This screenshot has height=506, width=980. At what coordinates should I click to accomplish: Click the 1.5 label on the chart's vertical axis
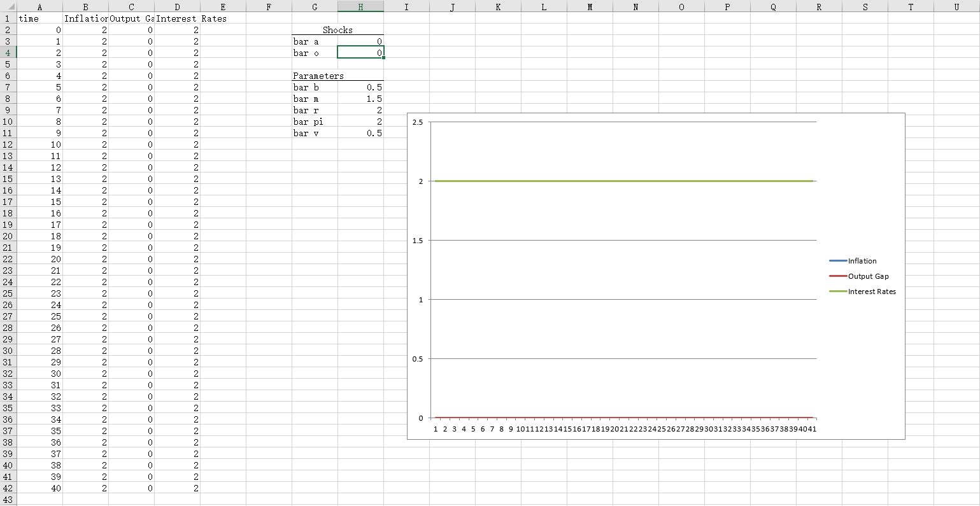pyautogui.click(x=417, y=241)
